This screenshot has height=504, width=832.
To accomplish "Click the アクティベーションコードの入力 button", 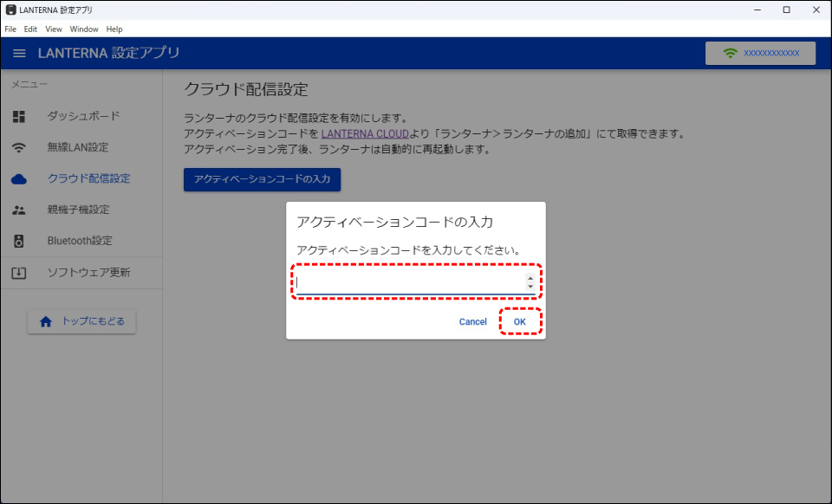I will point(262,179).
